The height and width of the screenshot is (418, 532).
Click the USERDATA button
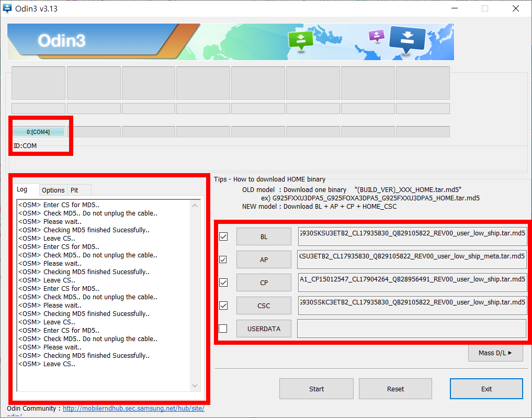(264, 329)
